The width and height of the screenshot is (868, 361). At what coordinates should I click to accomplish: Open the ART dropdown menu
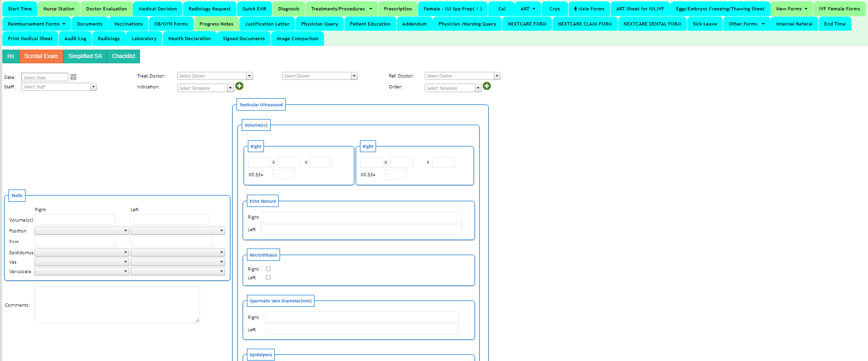point(528,9)
